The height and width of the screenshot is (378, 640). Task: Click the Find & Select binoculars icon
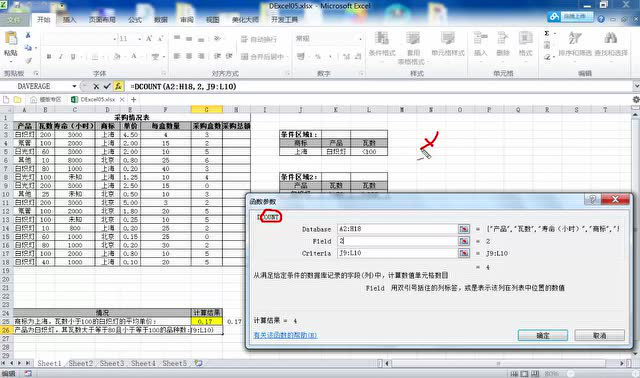click(x=611, y=39)
